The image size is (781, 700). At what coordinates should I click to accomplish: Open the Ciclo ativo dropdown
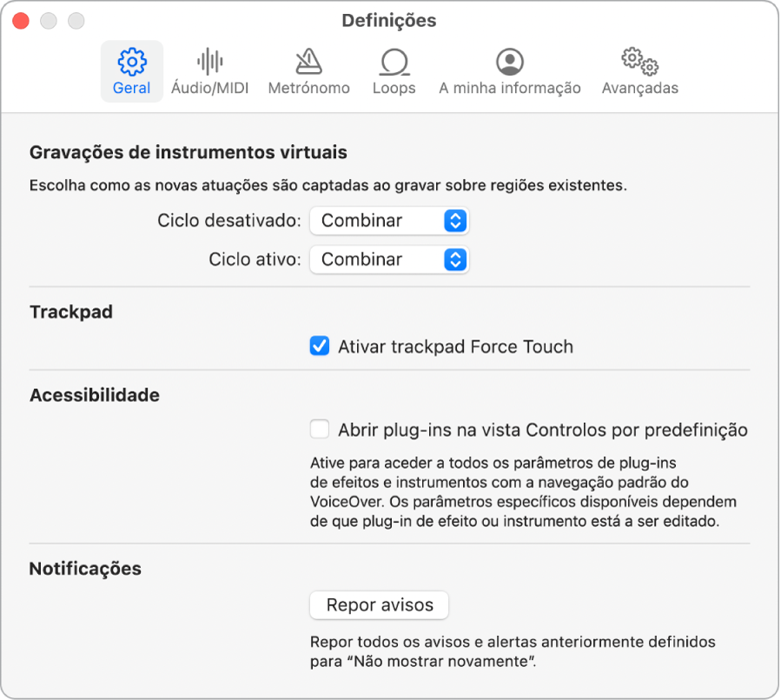pos(388,259)
